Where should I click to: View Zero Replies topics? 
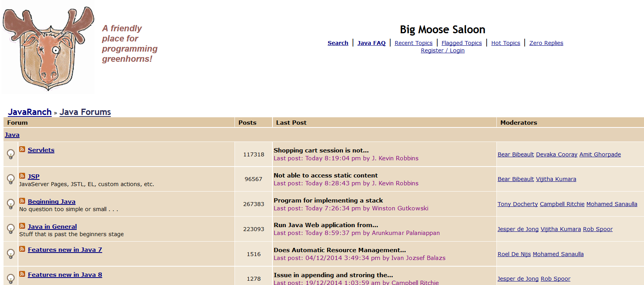pos(546,43)
